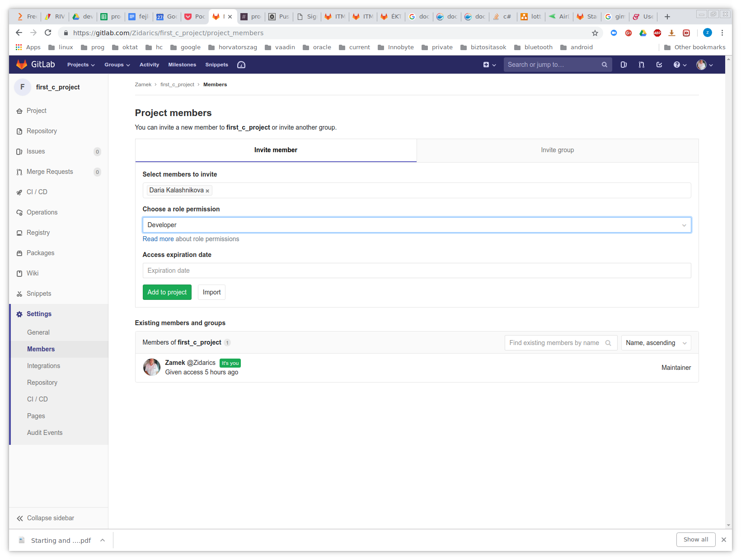Click the Add to project button
The image size is (741, 560).
(x=167, y=292)
